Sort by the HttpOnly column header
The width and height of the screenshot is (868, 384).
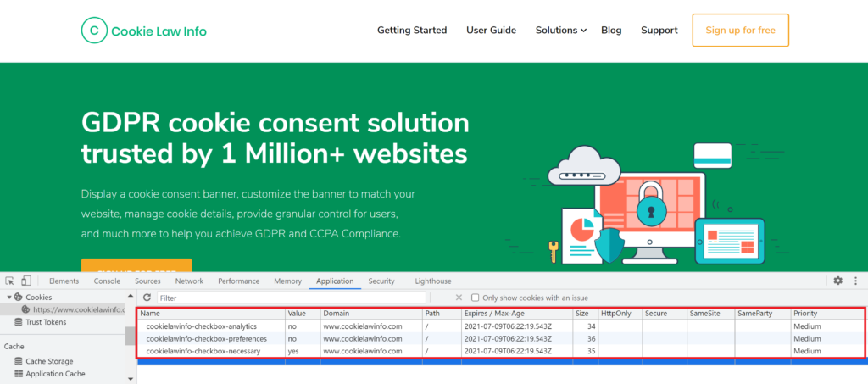tap(620, 314)
